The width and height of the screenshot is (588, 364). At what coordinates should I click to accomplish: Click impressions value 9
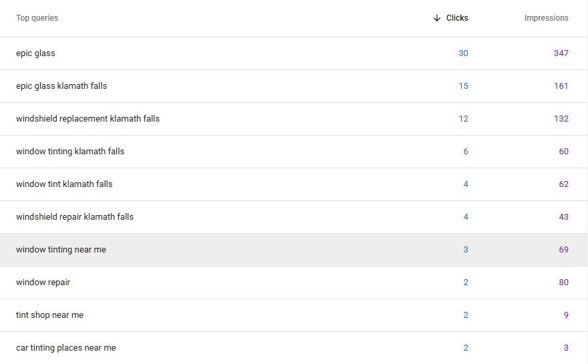click(x=566, y=315)
